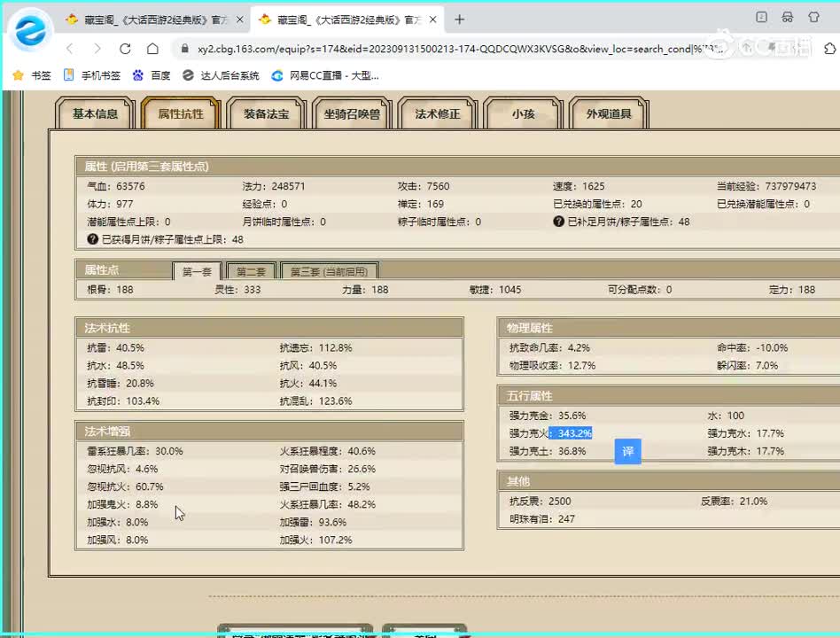Switch to the 装备法宝 tab

(x=266, y=113)
